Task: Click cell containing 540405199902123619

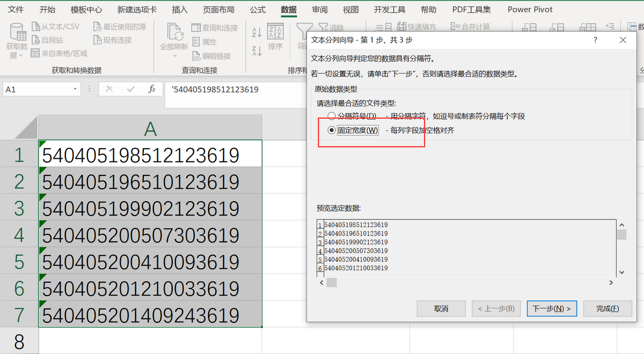Action: coord(150,207)
